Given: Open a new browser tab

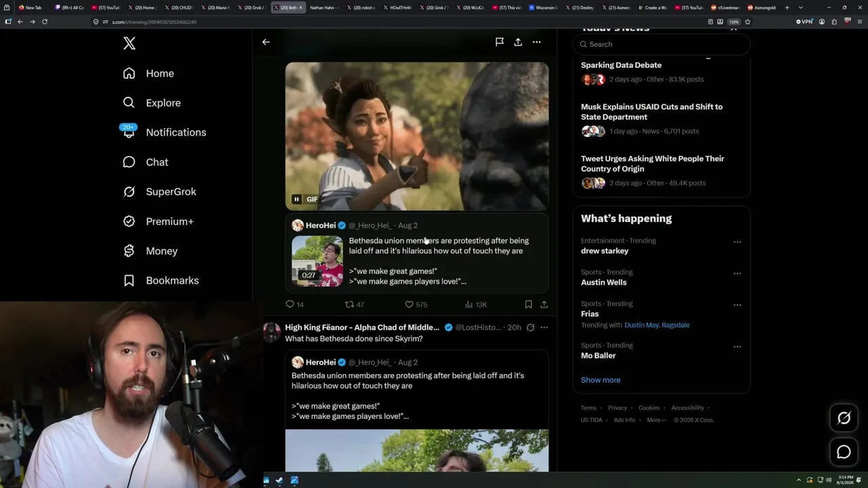Looking at the screenshot, I should tap(787, 7).
